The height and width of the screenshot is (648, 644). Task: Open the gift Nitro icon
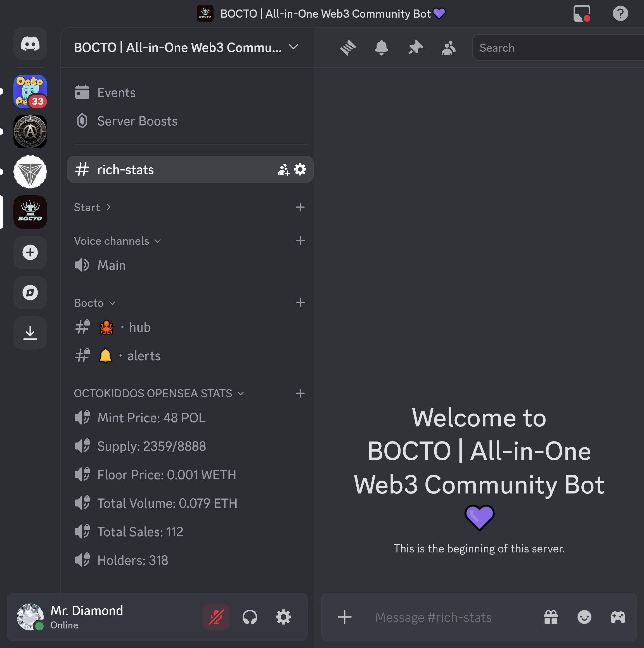(x=550, y=617)
